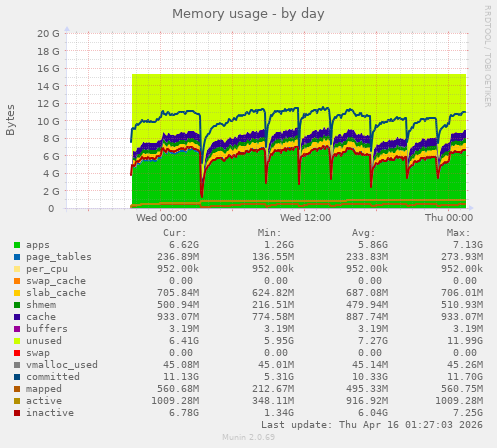Click the shmem legend color swatch

point(17,305)
